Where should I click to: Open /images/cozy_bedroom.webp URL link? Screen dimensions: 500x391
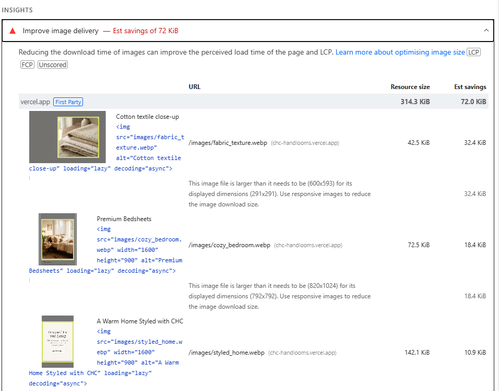click(229, 245)
